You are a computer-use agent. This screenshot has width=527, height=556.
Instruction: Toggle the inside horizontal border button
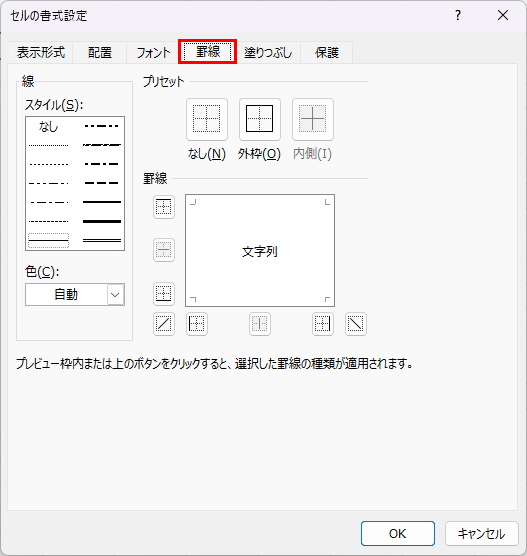(163, 250)
